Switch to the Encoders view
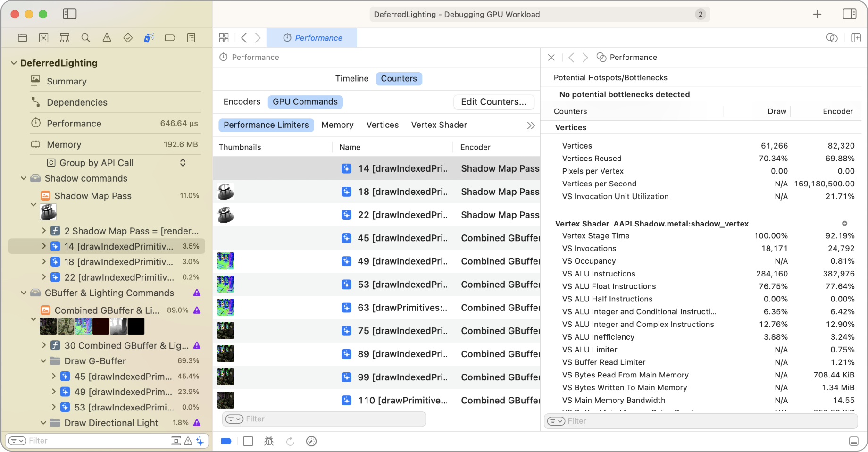 click(x=242, y=102)
